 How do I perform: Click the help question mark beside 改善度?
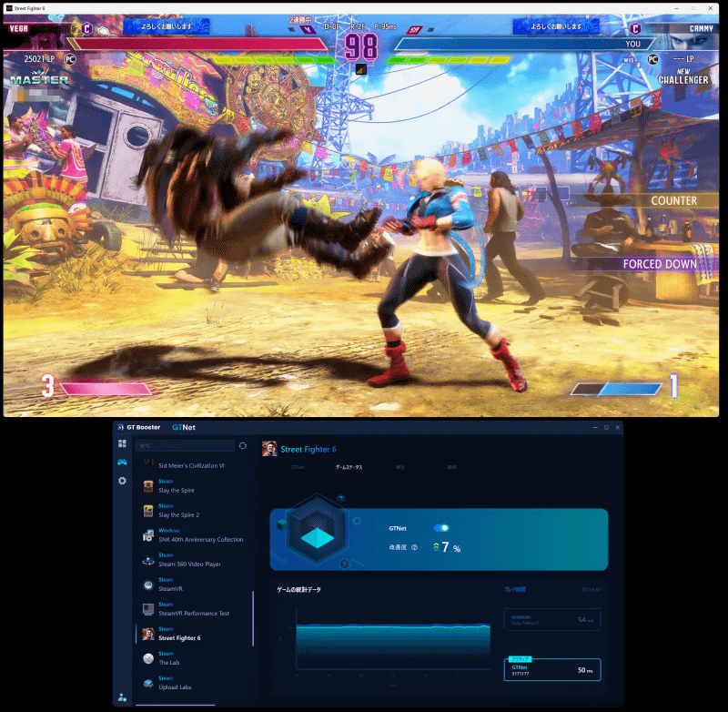(x=415, y=547)
